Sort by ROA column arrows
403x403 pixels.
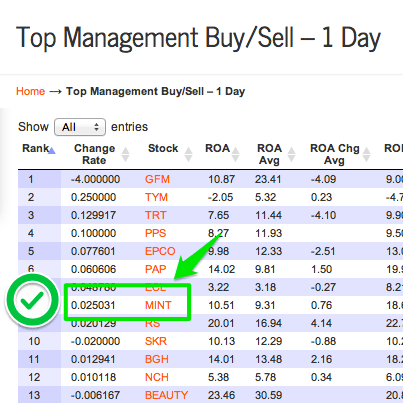point(235,154)
